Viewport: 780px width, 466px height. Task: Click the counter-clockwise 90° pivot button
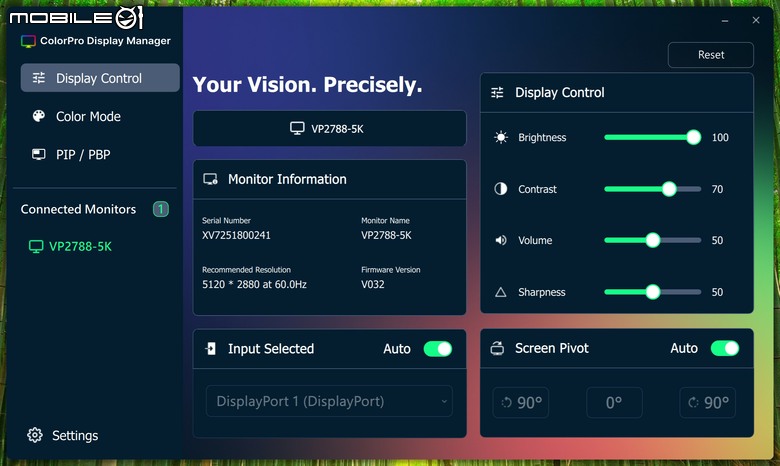coord(521,402)
